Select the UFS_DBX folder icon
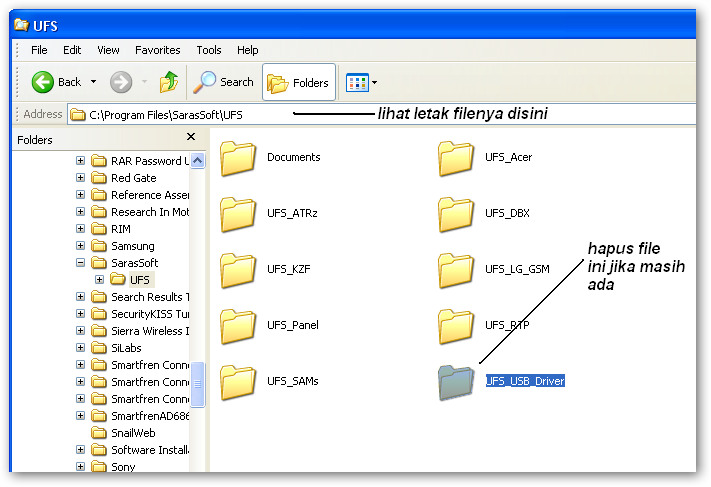 point(456,214)
